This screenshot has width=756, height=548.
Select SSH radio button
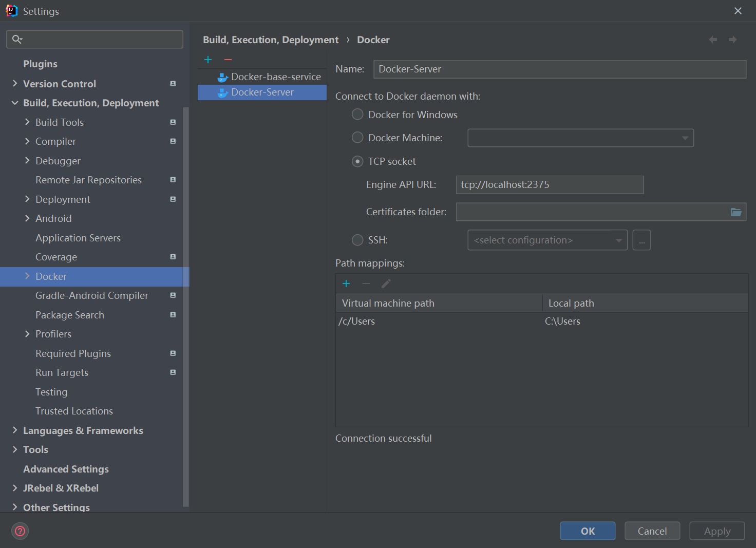click(x=357, y=240)
